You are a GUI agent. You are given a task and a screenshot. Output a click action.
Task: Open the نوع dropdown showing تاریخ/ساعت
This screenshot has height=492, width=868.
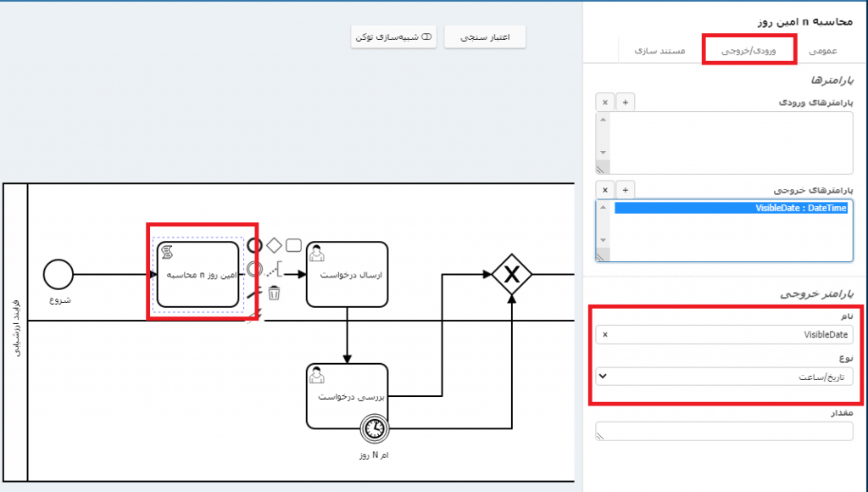[x=724, y=377]
